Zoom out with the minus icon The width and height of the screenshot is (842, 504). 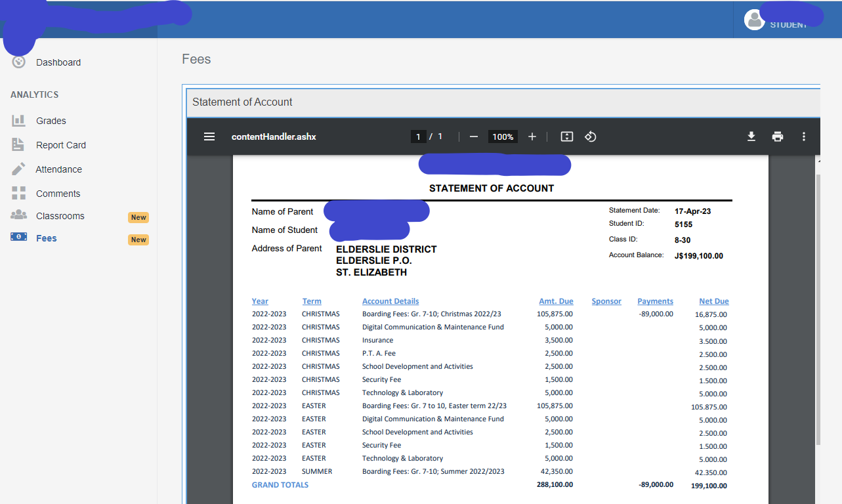pos(473,136)
